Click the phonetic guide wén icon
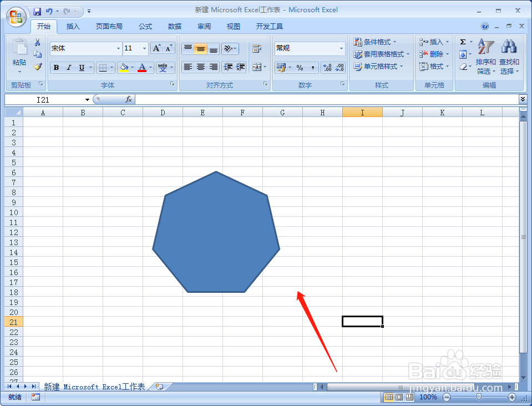 pyautogui.click(x=163, y=68)
